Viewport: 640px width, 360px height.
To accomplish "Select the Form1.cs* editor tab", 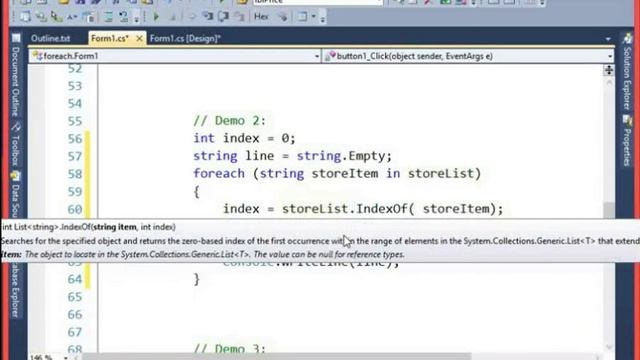I will pyautogui.click(x=109, y=38).
